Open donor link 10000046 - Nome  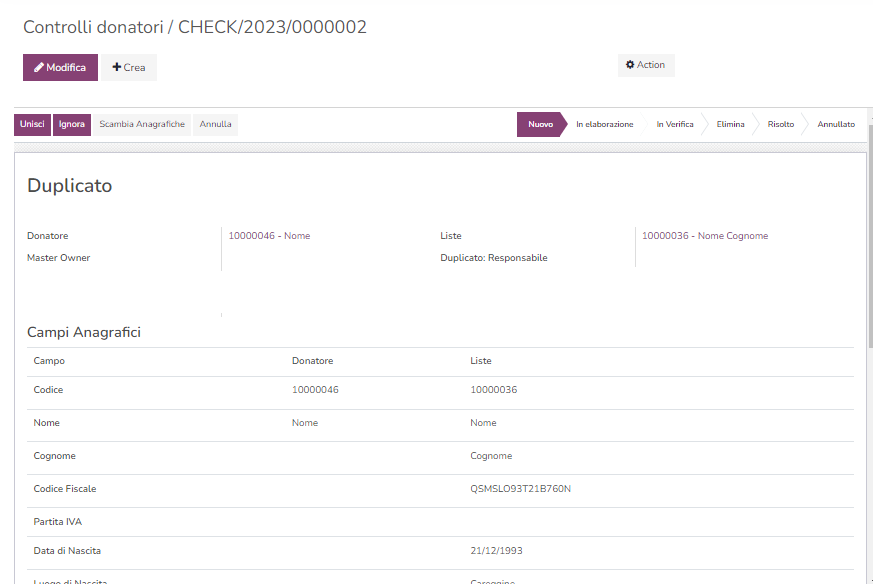click(269, 236)
